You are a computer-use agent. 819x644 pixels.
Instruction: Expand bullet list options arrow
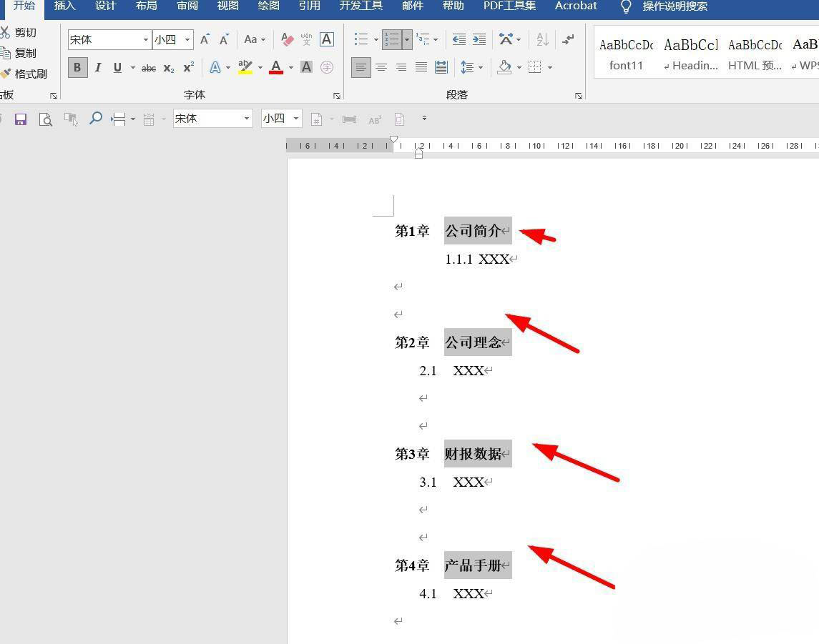click(x=376, y=39)
